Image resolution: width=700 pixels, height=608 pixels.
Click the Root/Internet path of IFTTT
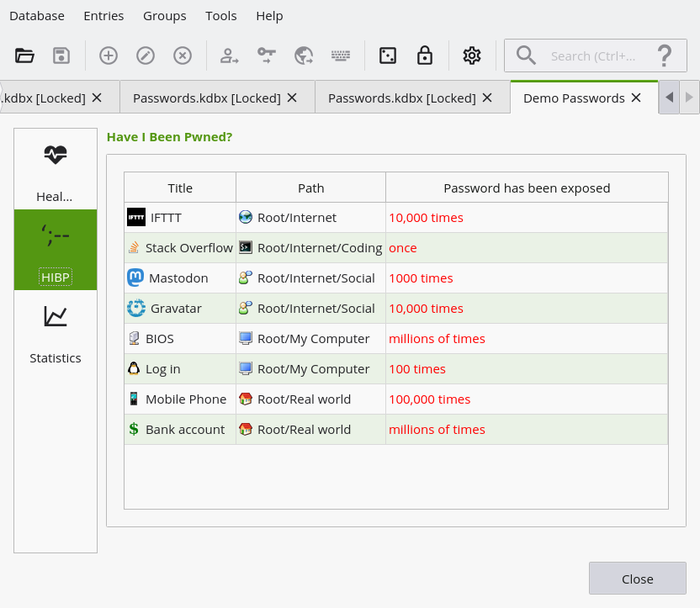[x=297, y=218]
